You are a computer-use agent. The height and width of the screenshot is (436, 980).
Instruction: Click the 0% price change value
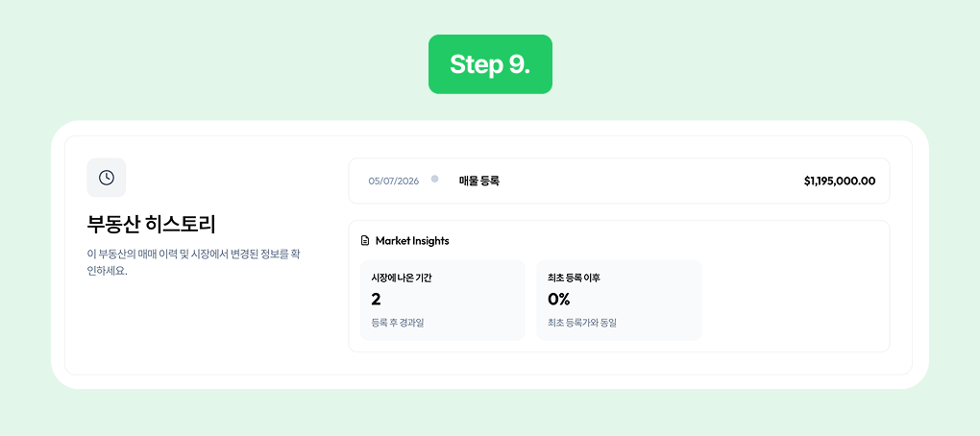tap(559, 300)
